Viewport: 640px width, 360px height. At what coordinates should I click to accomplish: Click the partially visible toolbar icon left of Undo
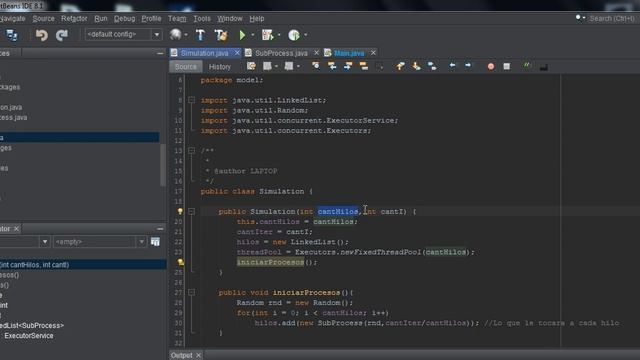[x=11, y=36]
